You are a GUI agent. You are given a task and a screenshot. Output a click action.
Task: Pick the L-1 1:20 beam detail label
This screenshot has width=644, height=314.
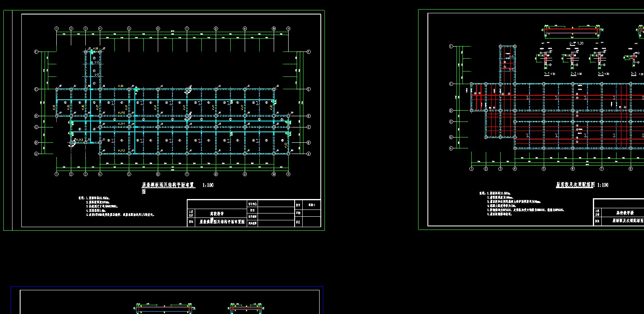coord(576,43)
